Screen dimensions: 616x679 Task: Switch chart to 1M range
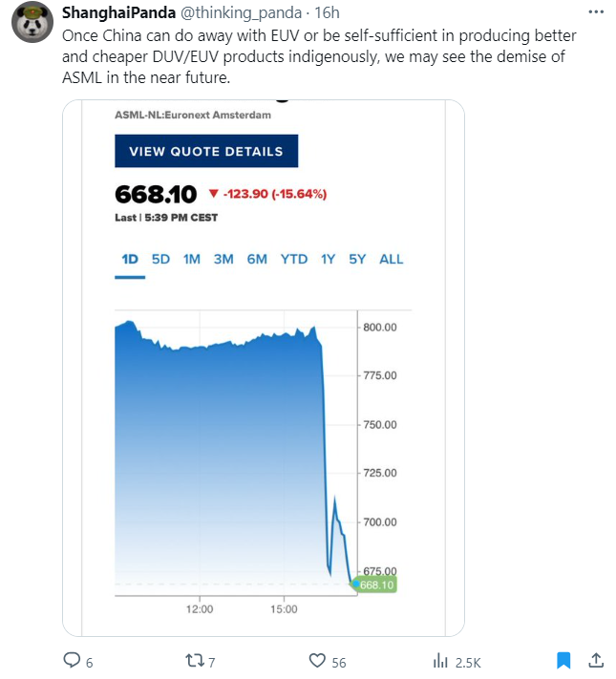(x=192, y=260)
